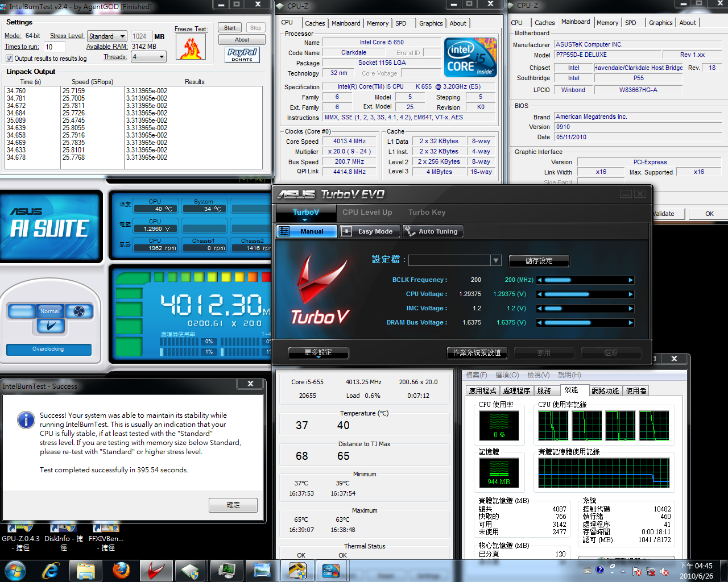Expand the More Settings button in TurboV

(x=318, y=353)
